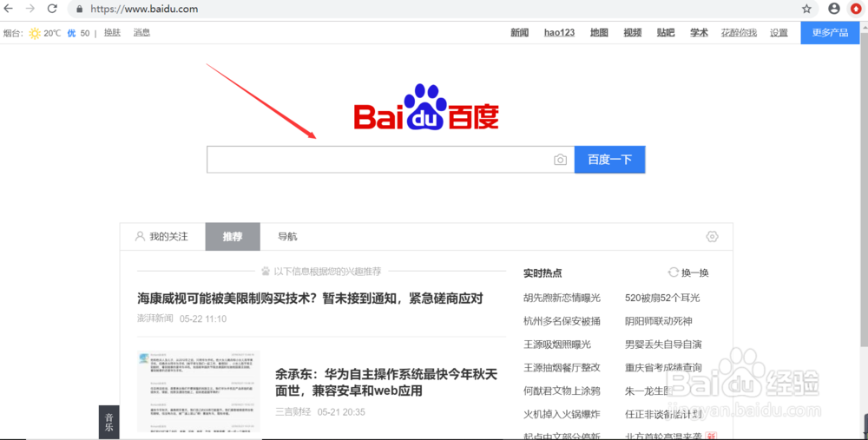
Task: Click the address bar URL
Action: click(144, 9)
